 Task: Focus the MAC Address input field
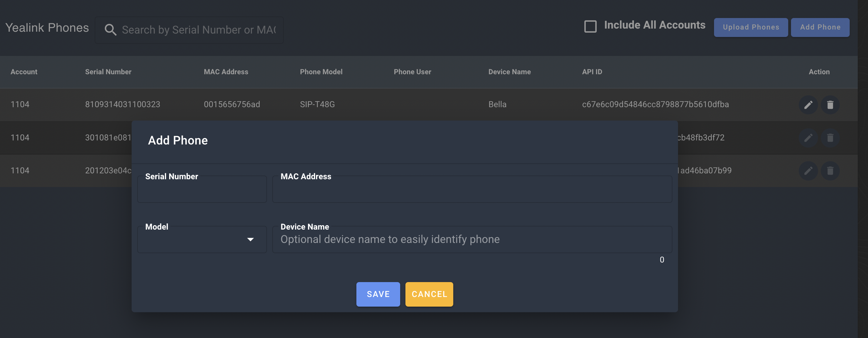click(472, 189)
